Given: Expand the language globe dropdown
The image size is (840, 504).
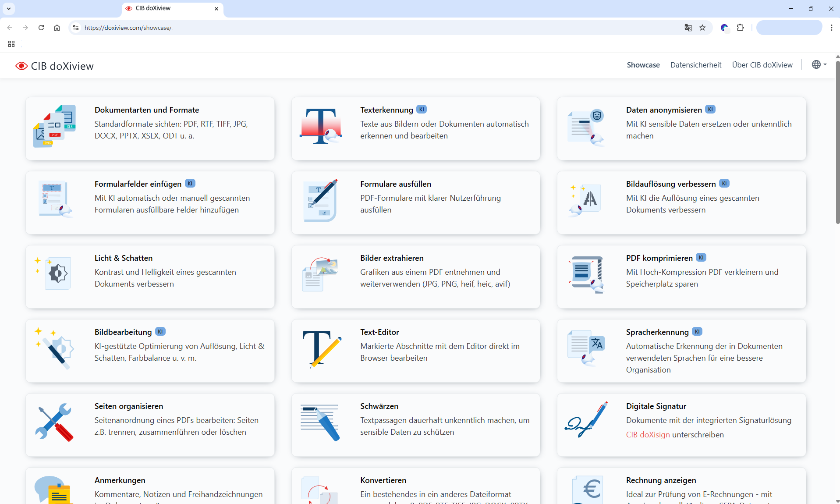Looking at the screenshot, I should (819, 65).
